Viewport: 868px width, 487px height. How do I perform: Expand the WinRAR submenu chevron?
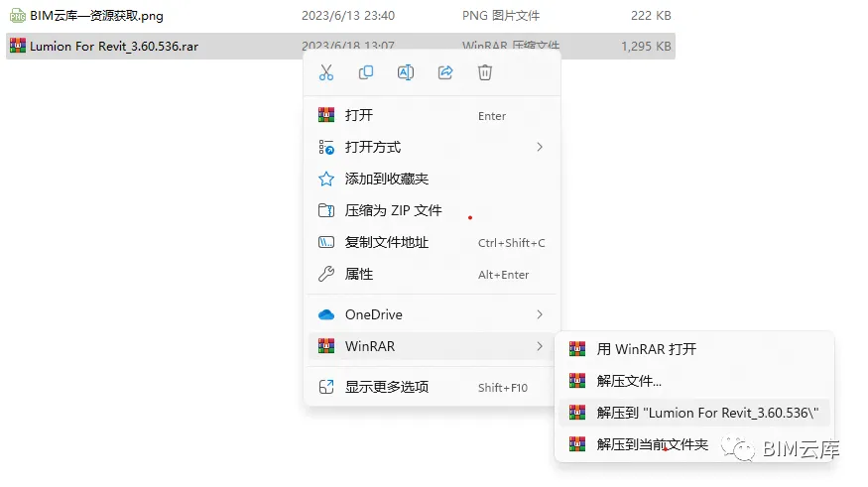coord(540,346)
